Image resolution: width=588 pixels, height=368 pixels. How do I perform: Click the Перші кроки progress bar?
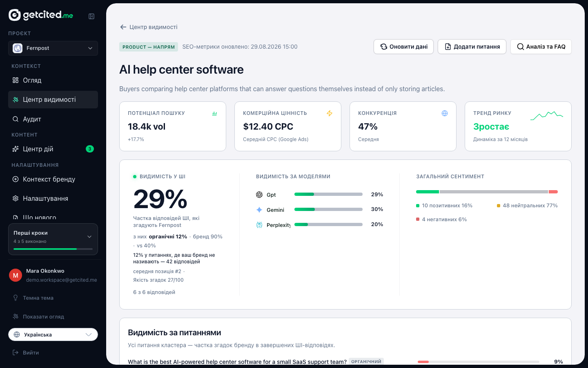point(53,249)
